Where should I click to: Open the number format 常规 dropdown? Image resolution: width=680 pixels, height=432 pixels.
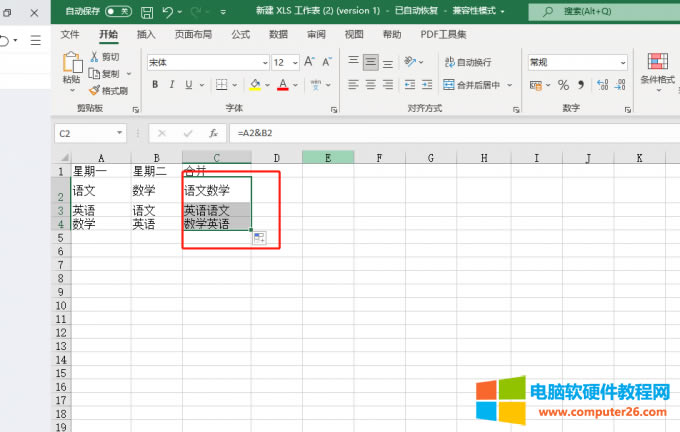coord(622,62)
